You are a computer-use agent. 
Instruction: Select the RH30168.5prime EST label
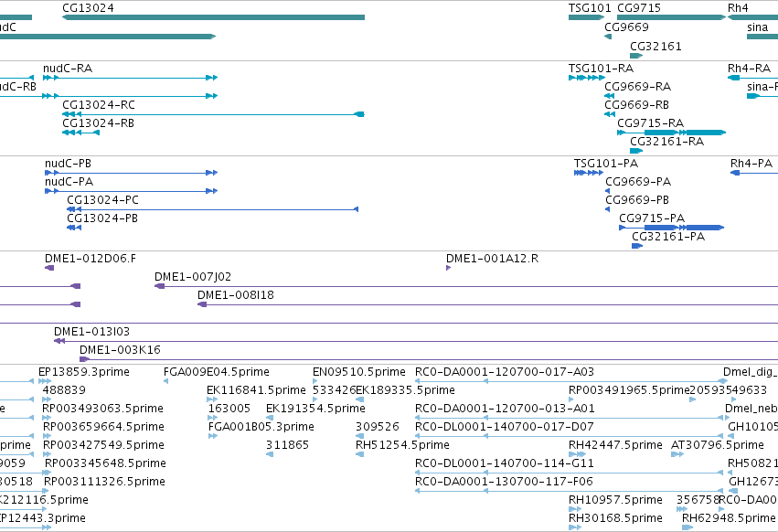[x=615, y=518]
